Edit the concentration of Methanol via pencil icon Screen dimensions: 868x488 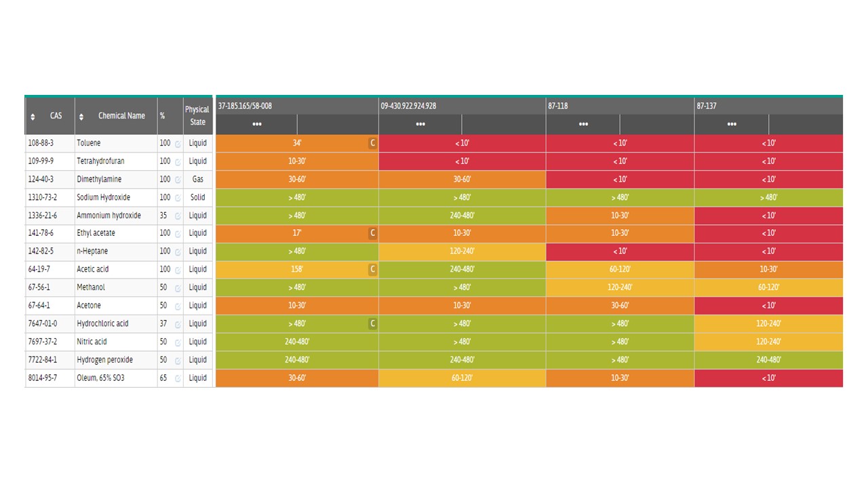(178, 288)
